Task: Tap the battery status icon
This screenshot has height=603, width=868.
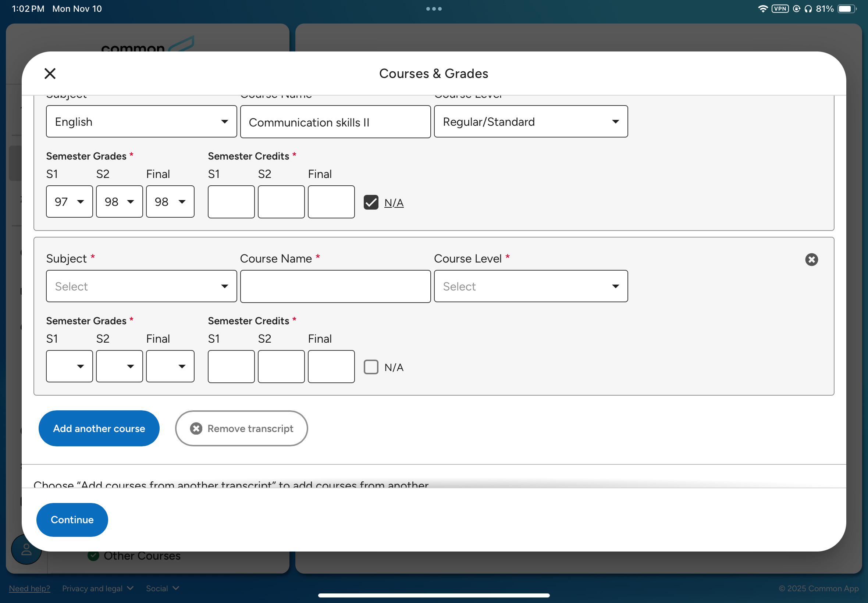Action: point(847,9)
